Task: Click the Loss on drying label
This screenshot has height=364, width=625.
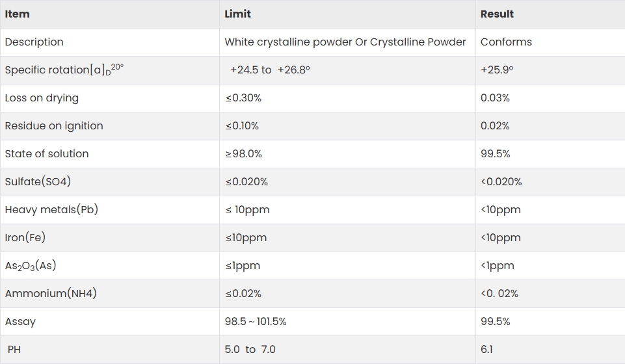Action: coord(42,98)
